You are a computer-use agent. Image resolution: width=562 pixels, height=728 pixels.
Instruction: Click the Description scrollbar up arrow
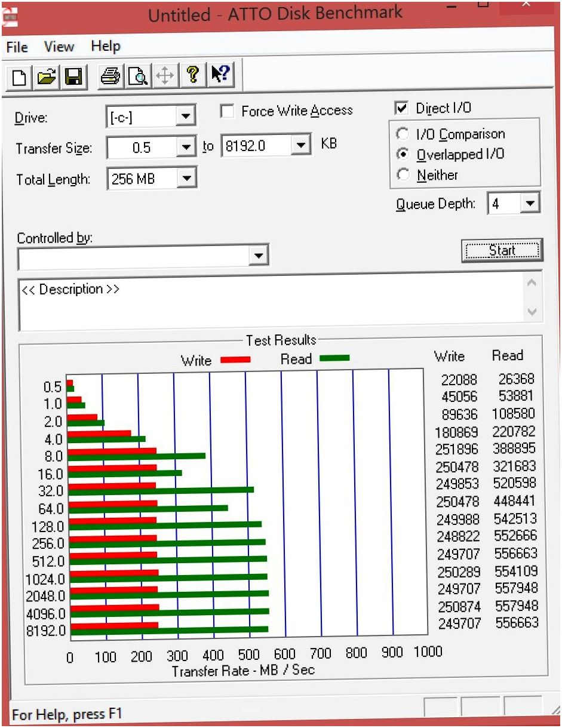(x=533, y=283)
